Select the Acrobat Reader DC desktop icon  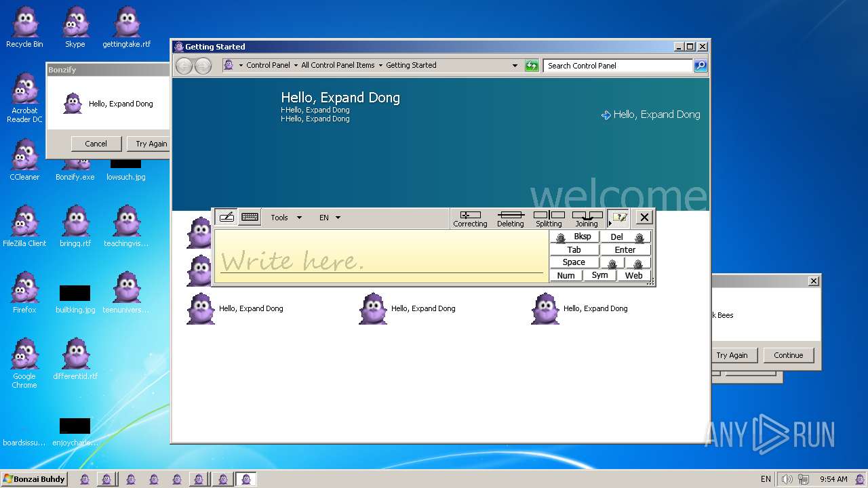click(x=24, y=98)
